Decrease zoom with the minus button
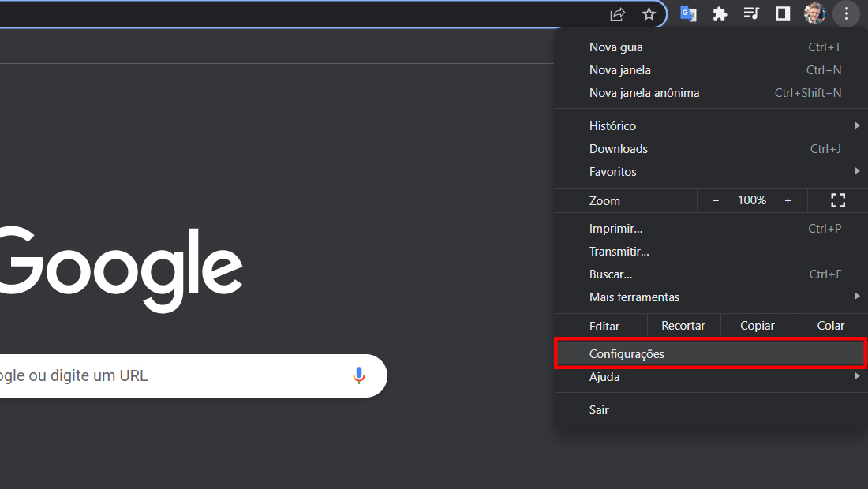 coord(716,201)
